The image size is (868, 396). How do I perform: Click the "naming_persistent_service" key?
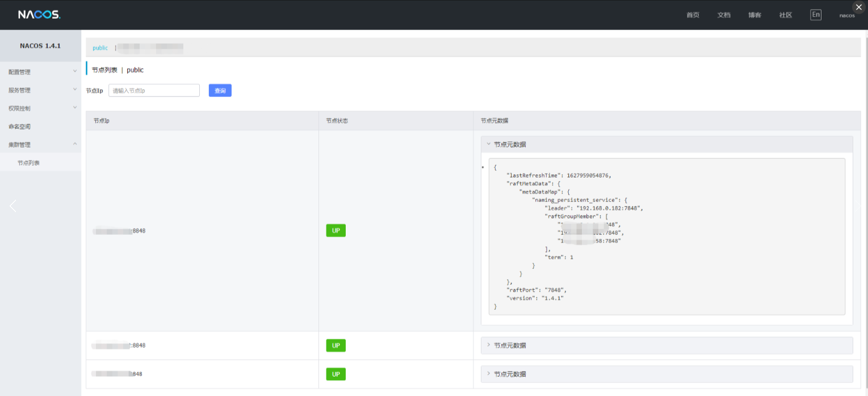576,200
